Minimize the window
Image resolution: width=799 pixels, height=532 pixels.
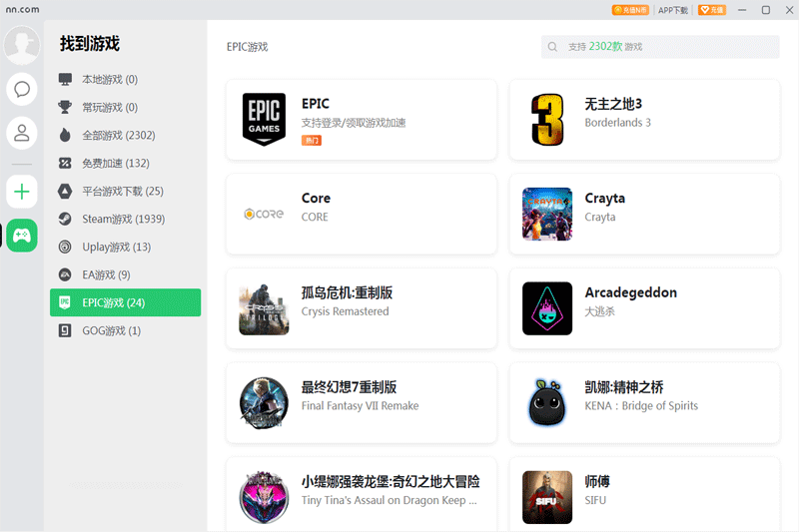point(742,10)
